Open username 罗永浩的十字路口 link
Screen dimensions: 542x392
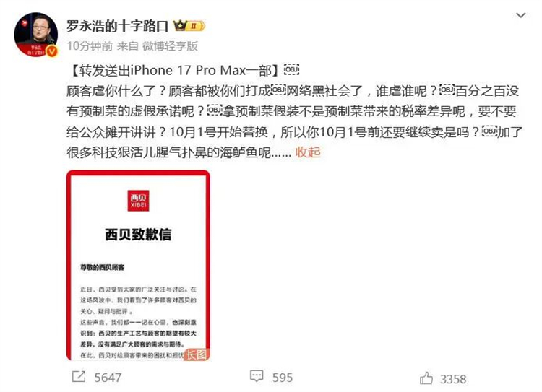(x=118, y=26)
